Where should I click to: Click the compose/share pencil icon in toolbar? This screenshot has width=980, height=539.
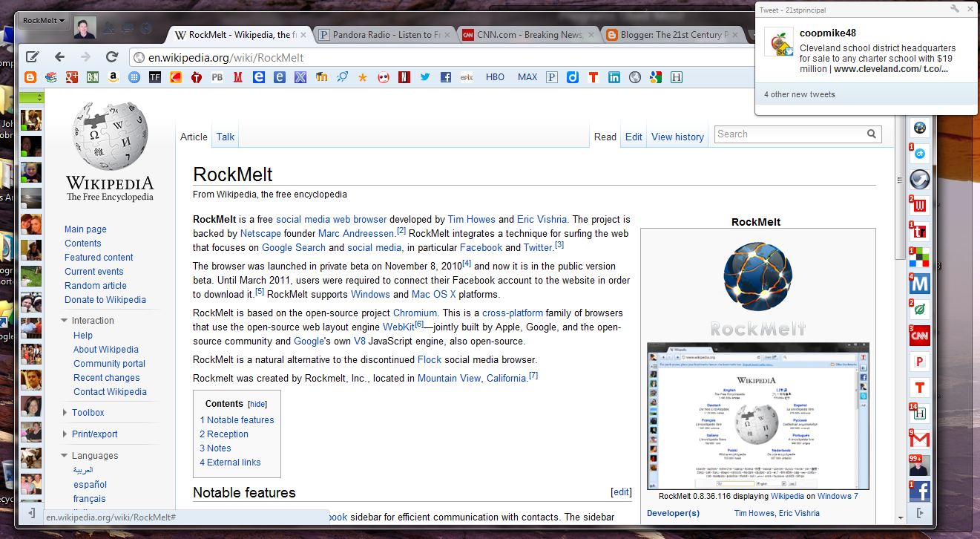tap(33, 57)
